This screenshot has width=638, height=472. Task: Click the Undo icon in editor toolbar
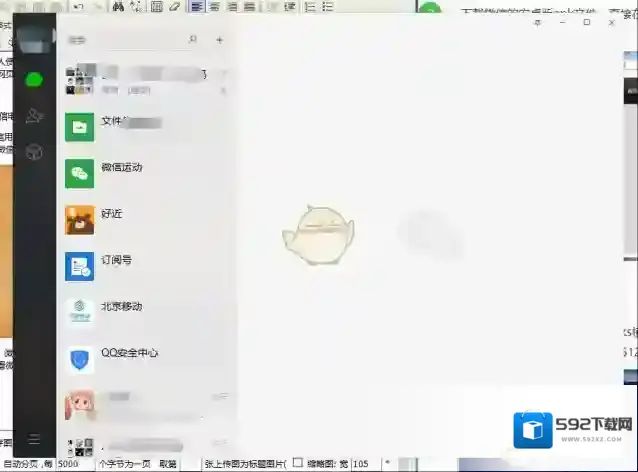click(x=79, y=7)
